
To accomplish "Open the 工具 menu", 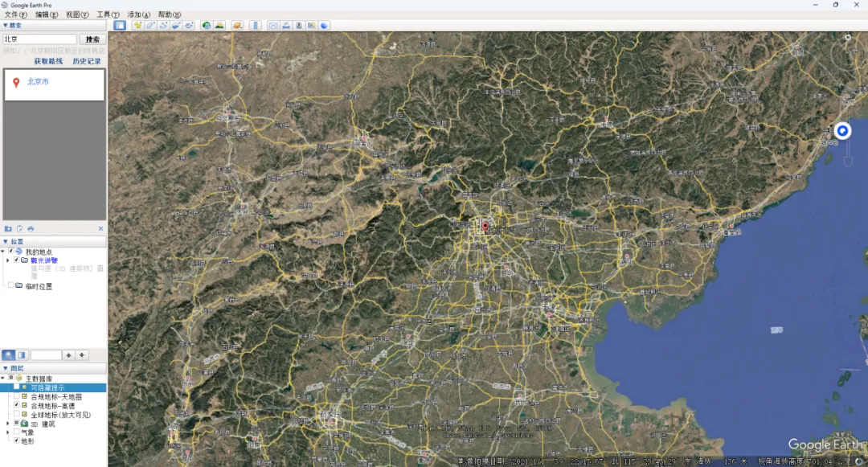I will pos(107,14).
